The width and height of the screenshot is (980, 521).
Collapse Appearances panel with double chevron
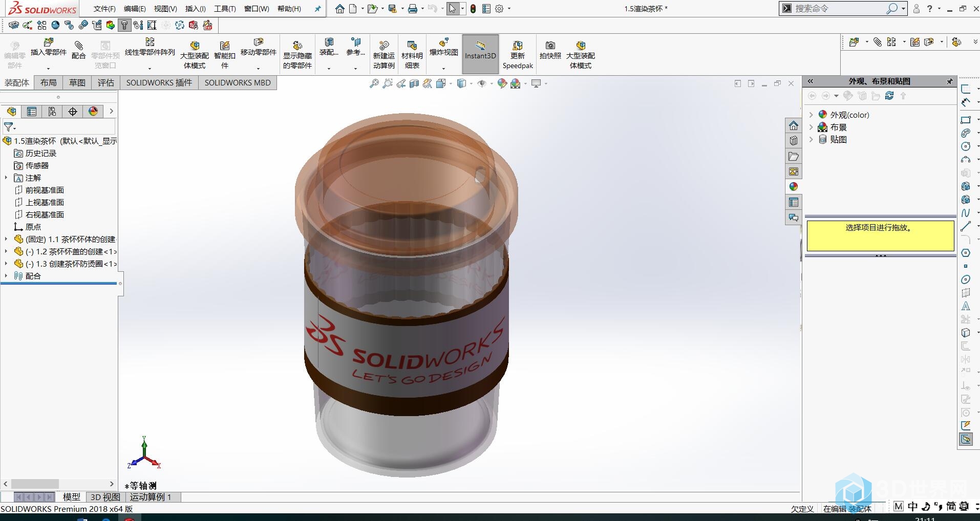(811, 81)
